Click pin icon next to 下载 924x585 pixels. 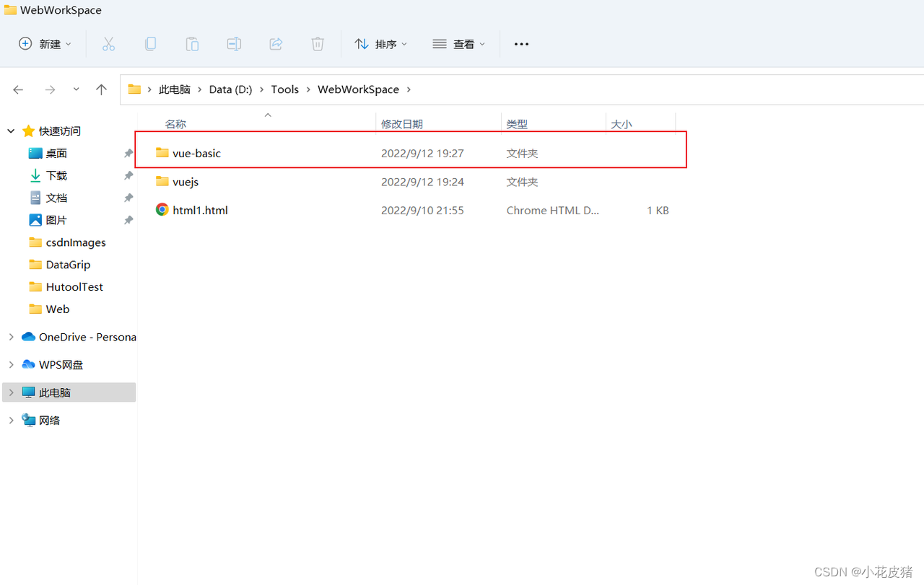(x=128, y=176)
